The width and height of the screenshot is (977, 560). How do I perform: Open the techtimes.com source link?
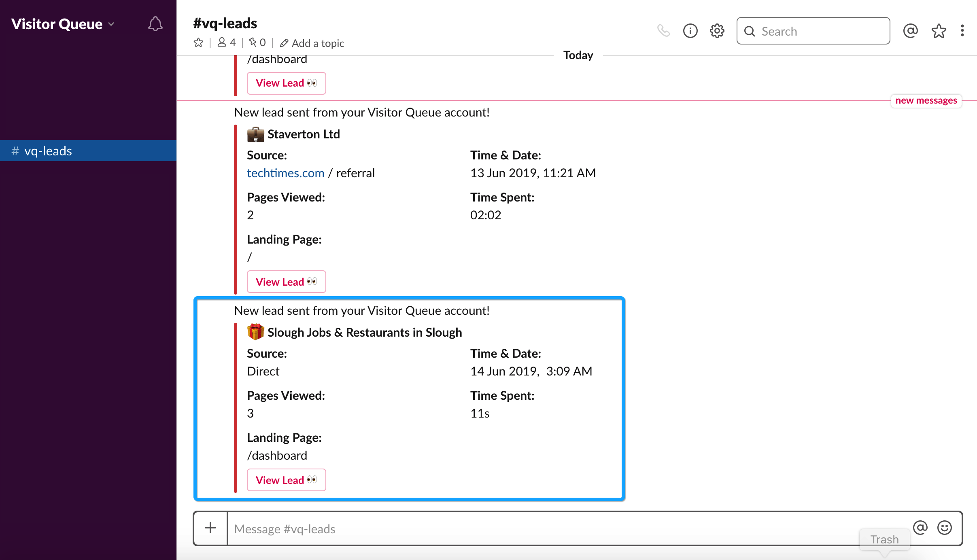click(x=286, y=173)
